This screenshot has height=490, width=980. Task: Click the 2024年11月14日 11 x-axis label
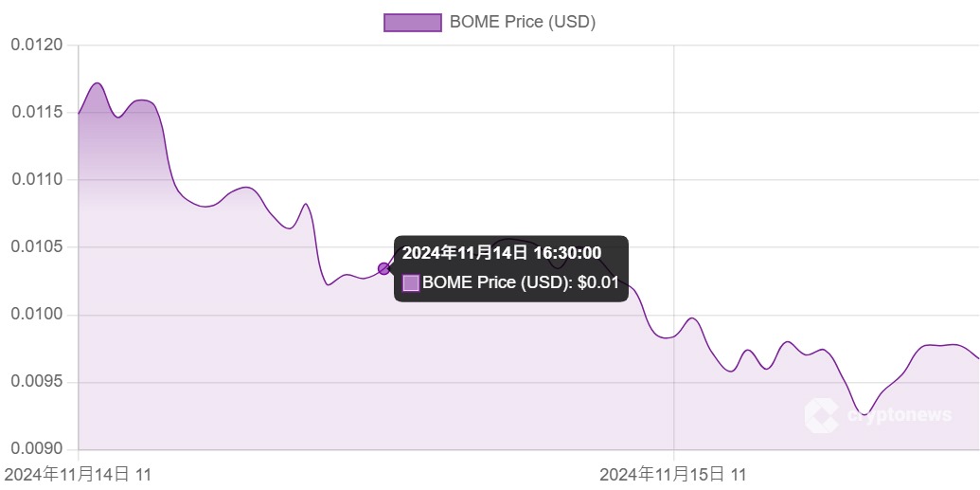coord(78,474)
